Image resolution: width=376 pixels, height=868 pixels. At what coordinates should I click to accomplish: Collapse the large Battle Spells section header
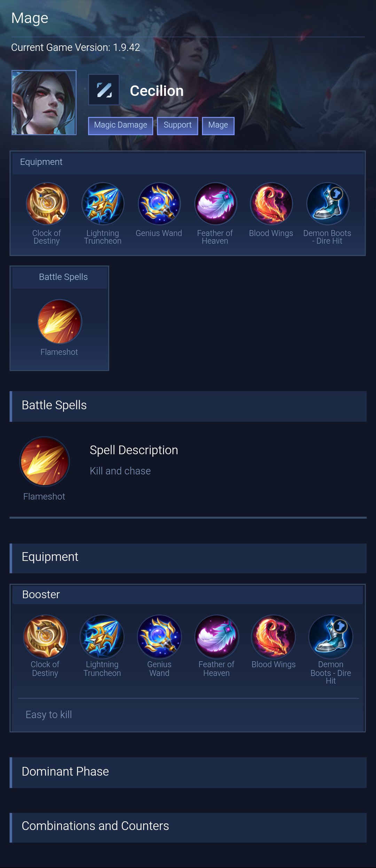coord(188,406)
